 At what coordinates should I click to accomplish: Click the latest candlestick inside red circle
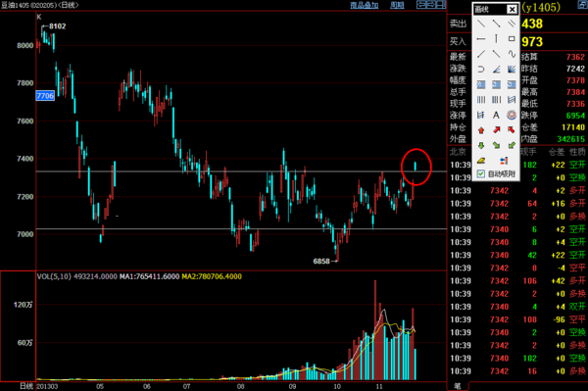[416, 166]
